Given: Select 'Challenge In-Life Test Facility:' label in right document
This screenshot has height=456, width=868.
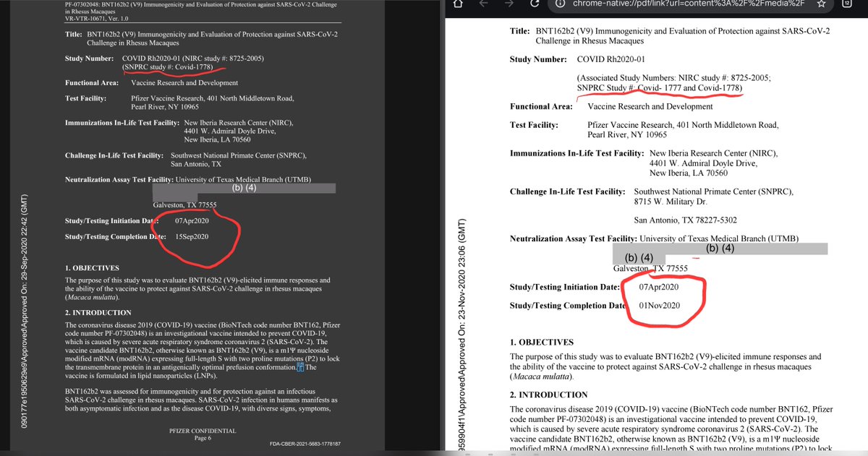Looking at the screenshot, I should pyautogui.click(x=568, y=192).
